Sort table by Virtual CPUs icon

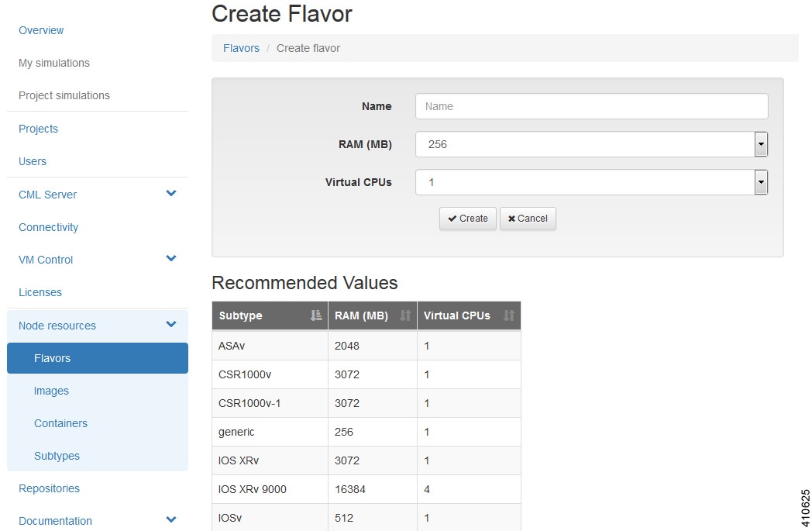(x=509, y=315)
